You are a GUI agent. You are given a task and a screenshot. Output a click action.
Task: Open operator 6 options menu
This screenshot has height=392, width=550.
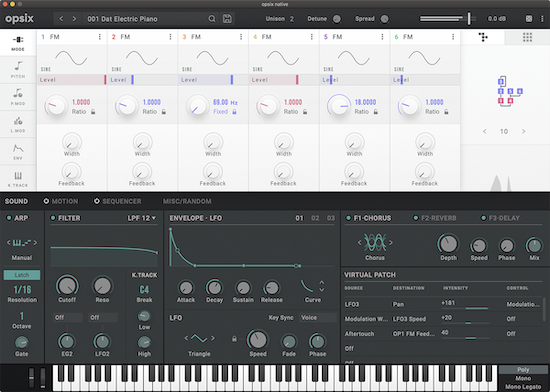[453, 37]
